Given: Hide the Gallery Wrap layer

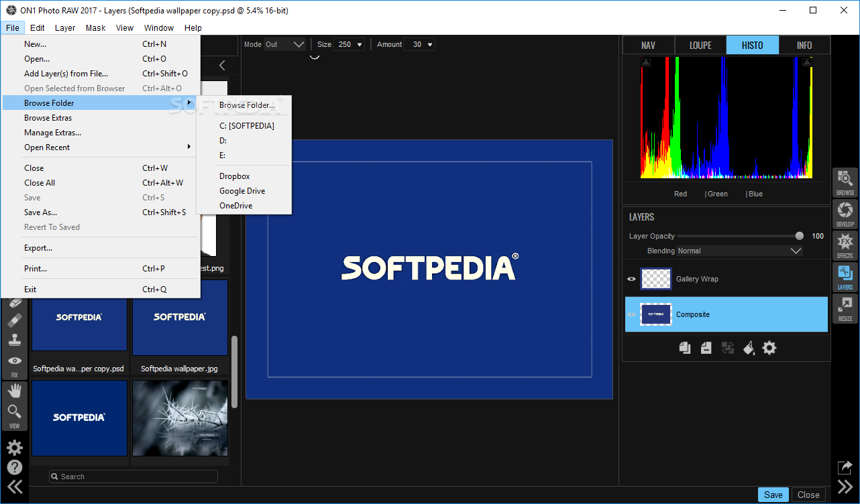Looking at the screenshot, I should (x=631, y=279).
